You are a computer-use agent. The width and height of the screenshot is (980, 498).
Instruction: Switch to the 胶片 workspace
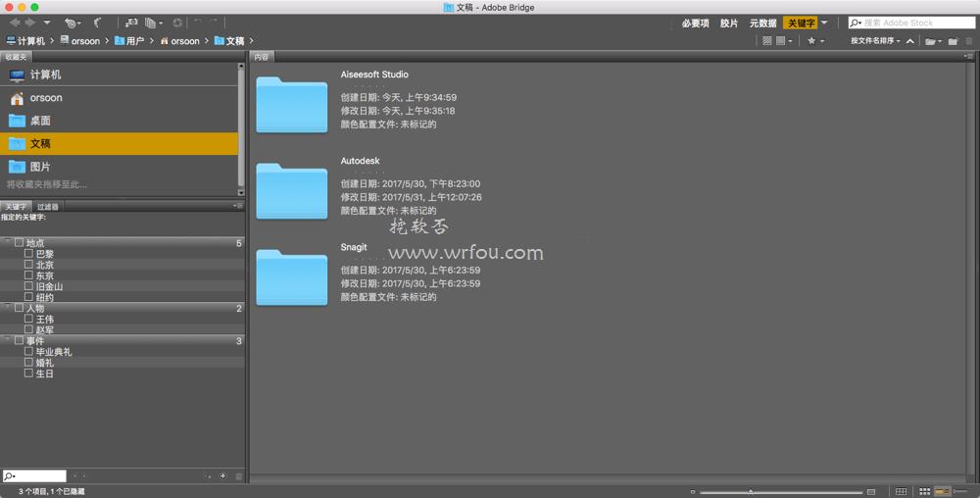[x=729, y=24]
